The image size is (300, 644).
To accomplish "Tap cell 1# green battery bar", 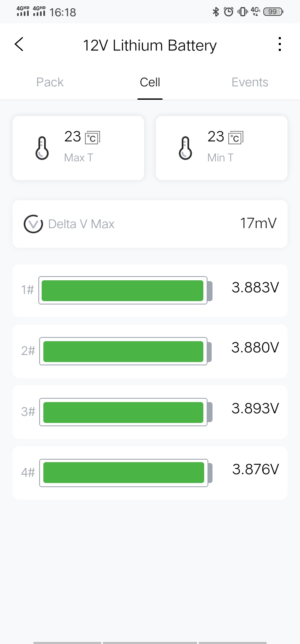I will (x=122, y=290).
